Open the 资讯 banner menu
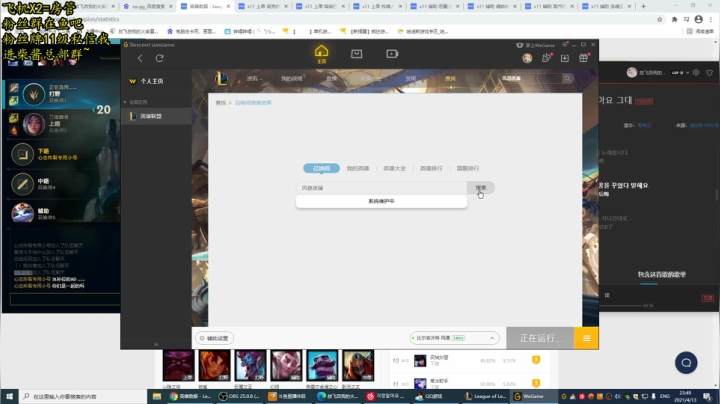720x404 pixels. pos(253,79)
